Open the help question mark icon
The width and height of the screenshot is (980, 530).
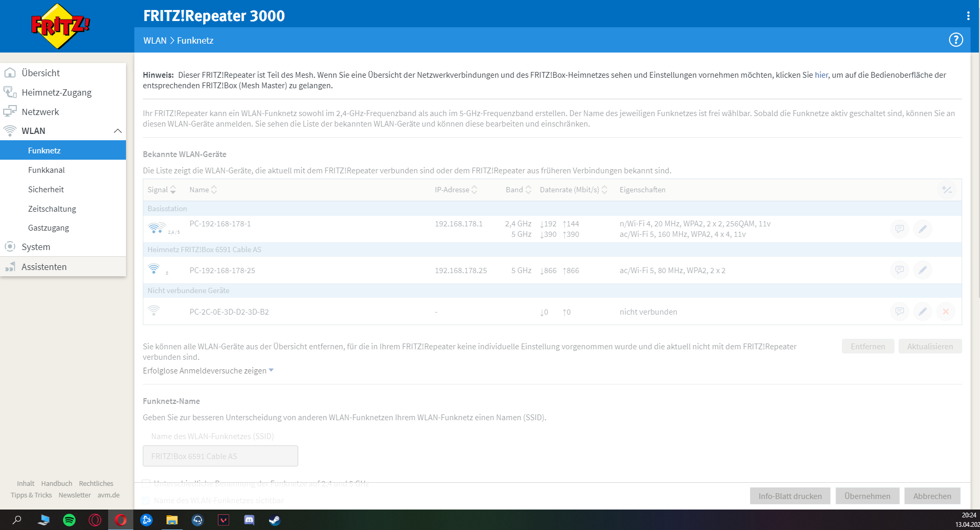[x=956, y=40]
